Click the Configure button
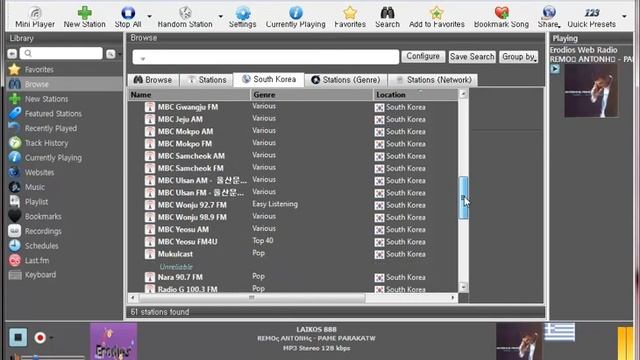This screenshot has width=640, height=360. click(423, 56)
